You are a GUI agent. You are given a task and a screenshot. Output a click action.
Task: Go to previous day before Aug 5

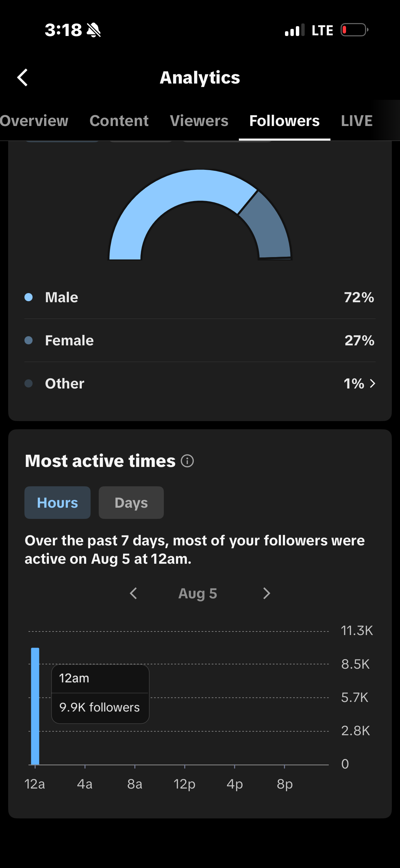coord(133,594)
